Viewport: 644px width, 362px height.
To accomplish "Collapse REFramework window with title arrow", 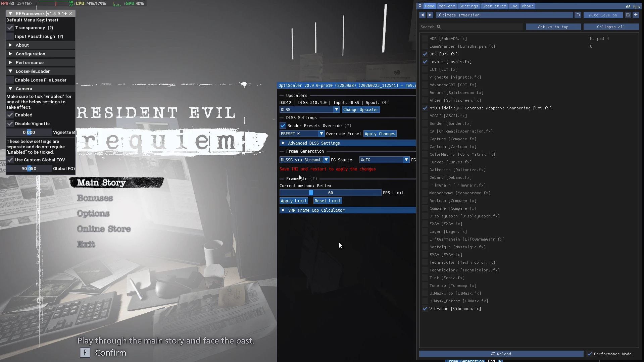I will coord(10,13).
